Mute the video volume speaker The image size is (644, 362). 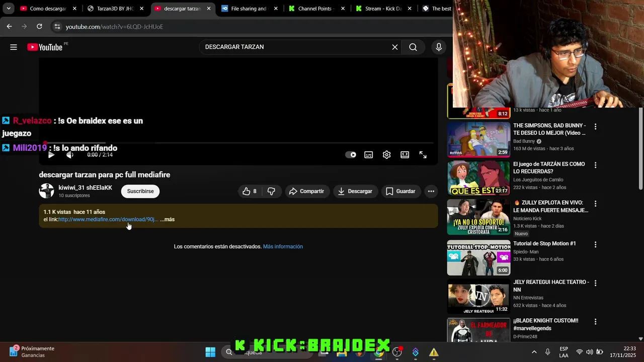click(x=70, y=155)
